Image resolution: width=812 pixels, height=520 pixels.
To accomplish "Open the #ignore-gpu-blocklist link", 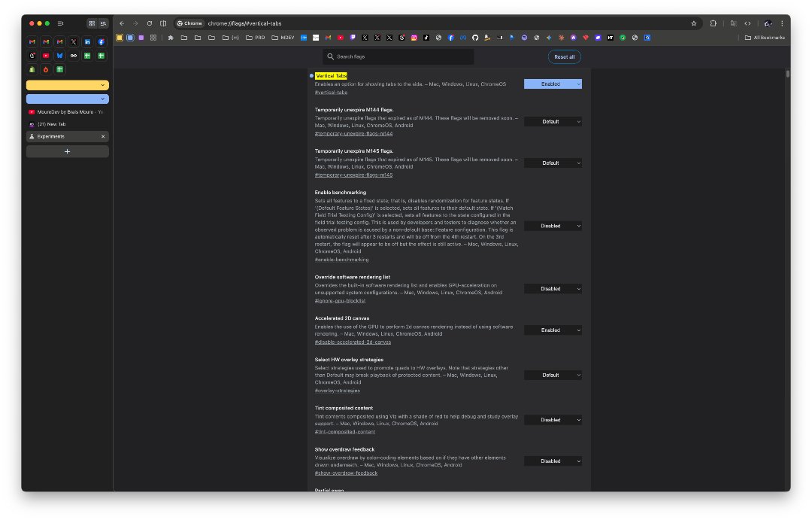I will tap(341, 301).
